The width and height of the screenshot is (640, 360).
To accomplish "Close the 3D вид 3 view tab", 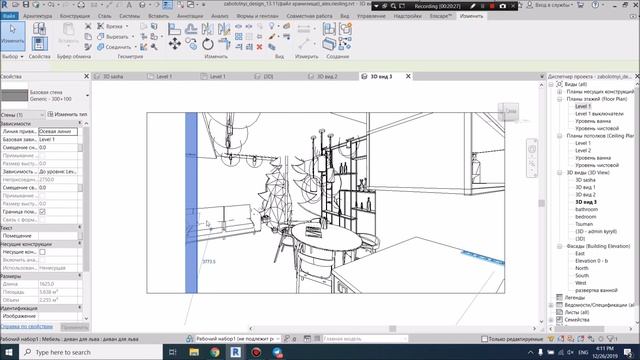I will point(408,76).
